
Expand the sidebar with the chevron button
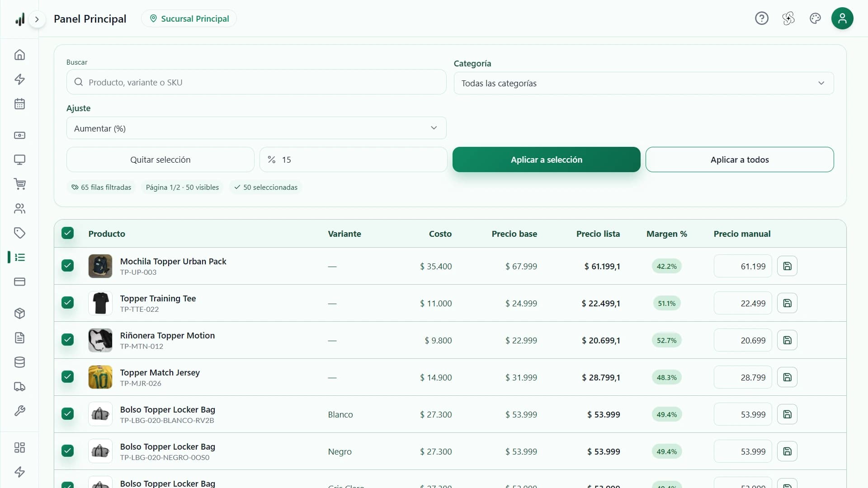(37, 19)
